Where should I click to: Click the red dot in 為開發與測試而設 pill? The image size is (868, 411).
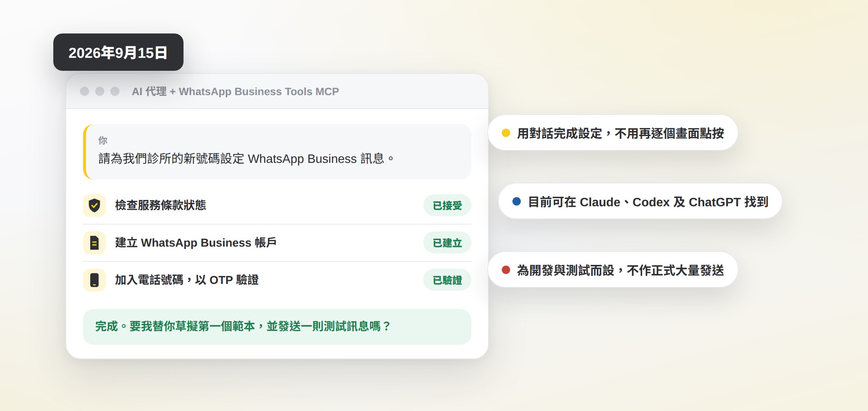click(506, 270)
